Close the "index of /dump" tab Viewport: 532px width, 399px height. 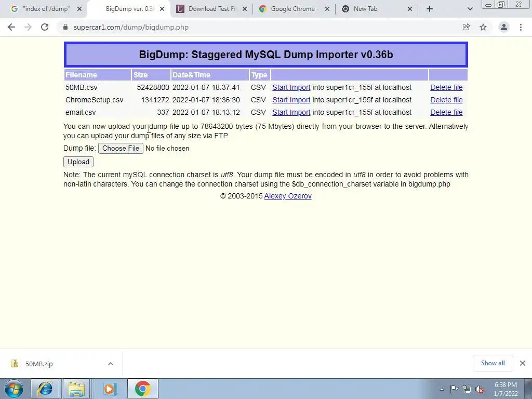click(79, 9)
